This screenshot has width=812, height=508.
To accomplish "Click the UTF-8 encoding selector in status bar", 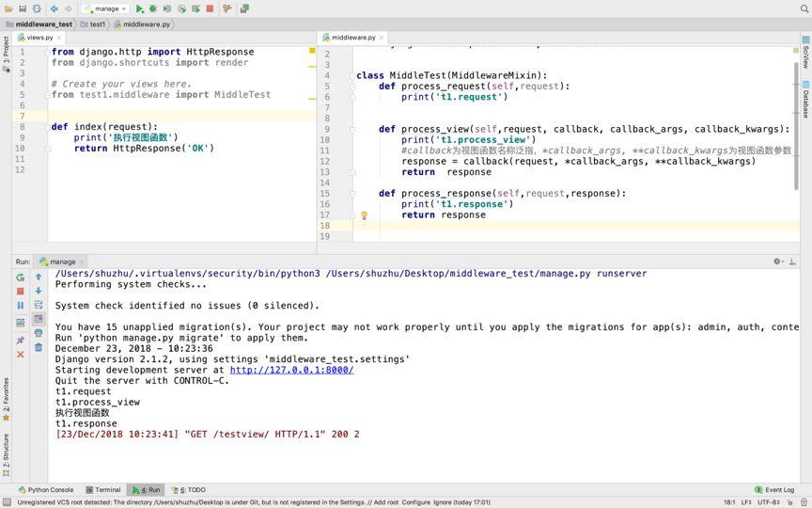I will point(769,502).
